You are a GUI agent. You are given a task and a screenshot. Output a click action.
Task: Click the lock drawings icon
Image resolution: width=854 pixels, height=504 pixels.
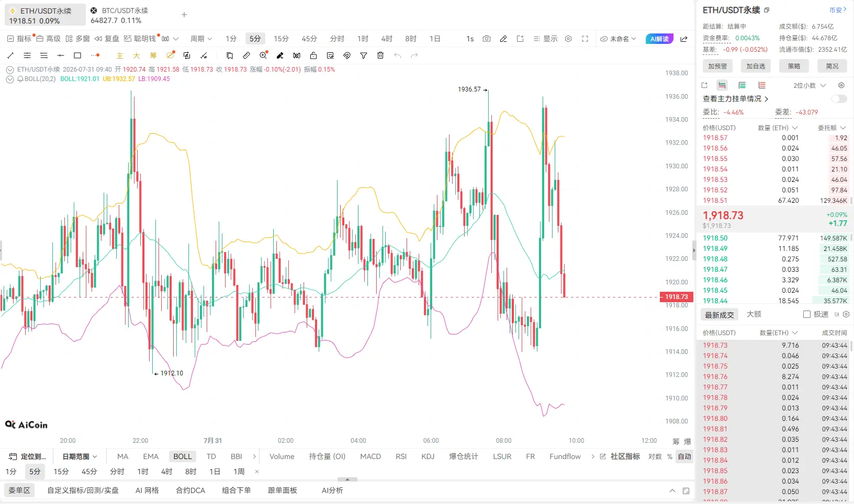pyautogui.click(x=313, y=55)
